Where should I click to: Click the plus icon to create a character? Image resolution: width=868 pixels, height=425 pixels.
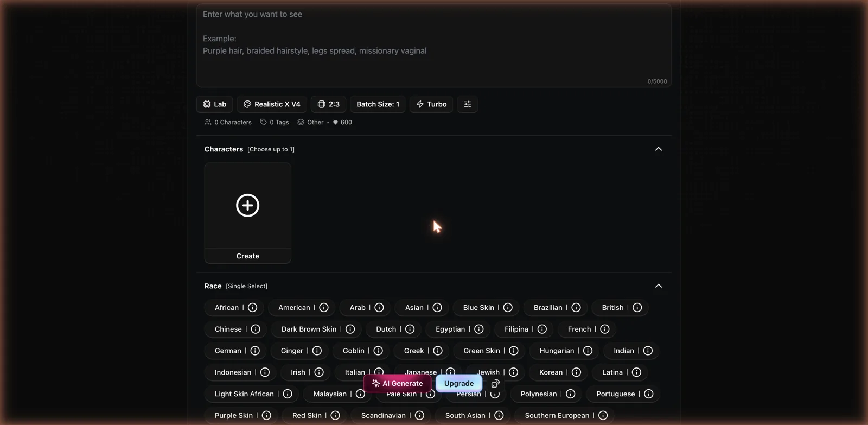[x=248, y=205]
